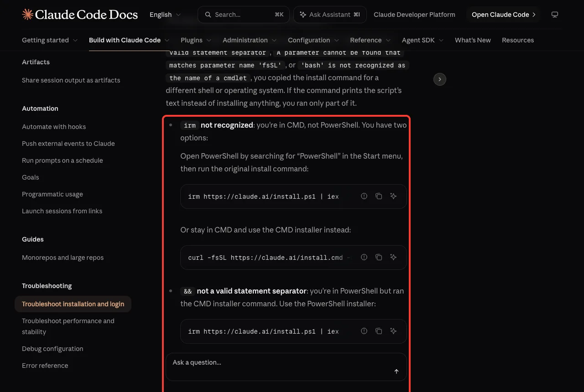Open Monorepos and large repos

pos(63,258)
